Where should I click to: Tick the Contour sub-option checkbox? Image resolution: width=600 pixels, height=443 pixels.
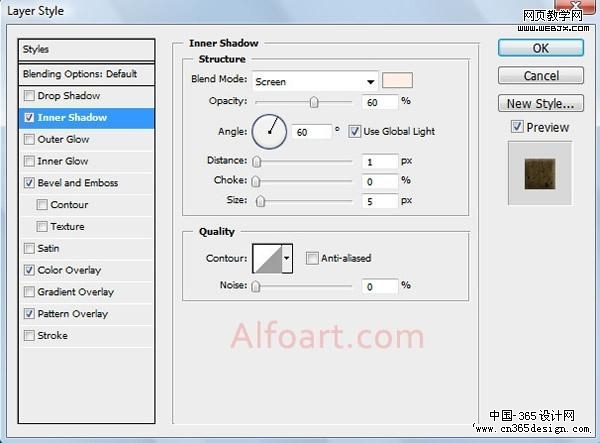pos(42,204)
